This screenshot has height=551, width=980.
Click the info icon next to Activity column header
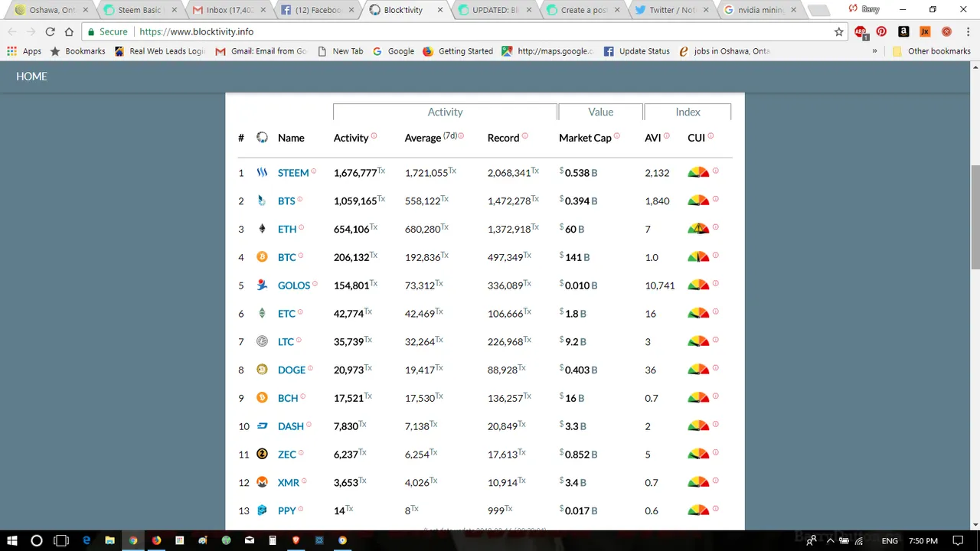374,136
